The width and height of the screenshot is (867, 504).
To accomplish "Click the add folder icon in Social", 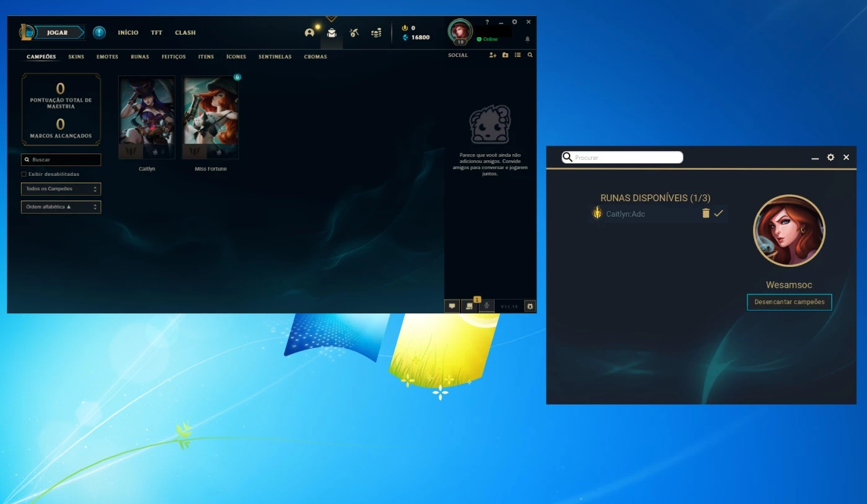I will (x=505, y=55).
